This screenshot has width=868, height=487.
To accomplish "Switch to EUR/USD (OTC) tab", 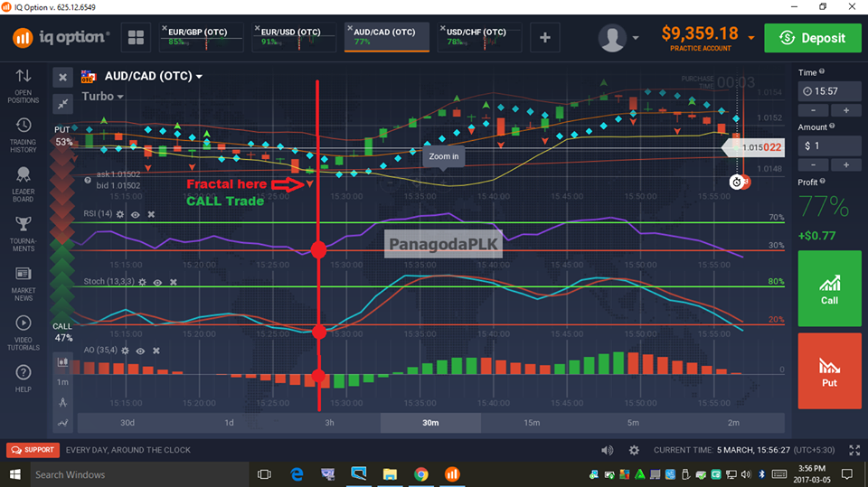I will [294, 37].
